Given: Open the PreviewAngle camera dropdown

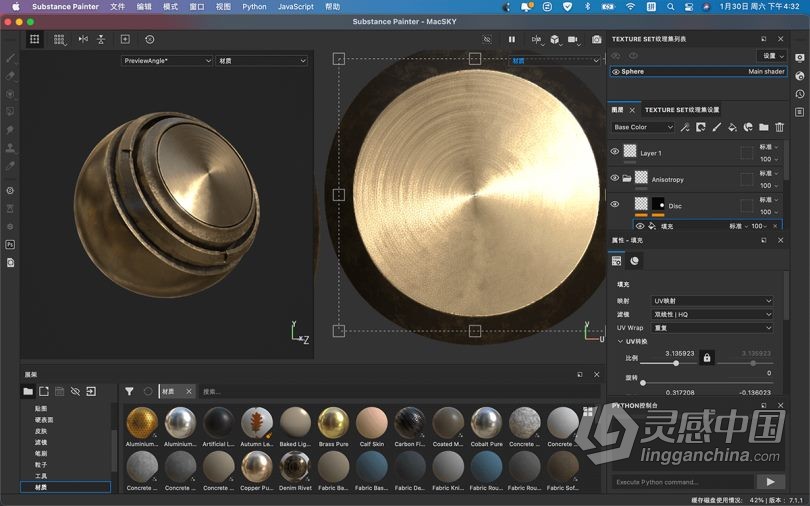Looking at the screenshot, I should [x=167, y=60].
